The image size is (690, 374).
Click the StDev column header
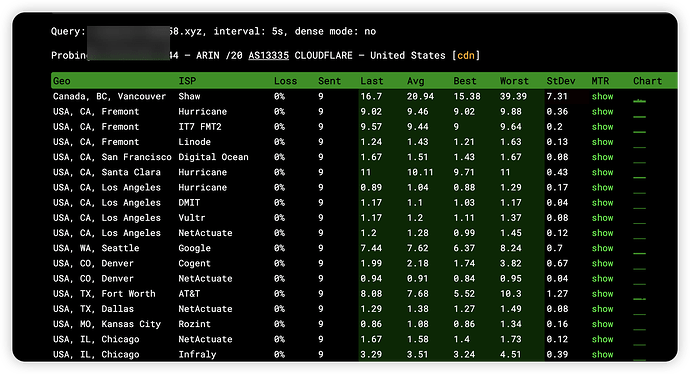561,81
